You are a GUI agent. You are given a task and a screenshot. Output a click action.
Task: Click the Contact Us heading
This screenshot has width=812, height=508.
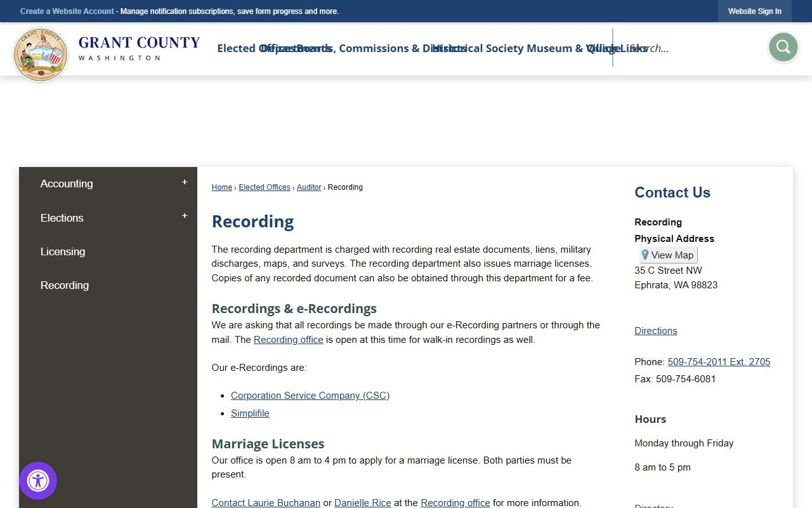pyautogui.click(x=672, y=192)
